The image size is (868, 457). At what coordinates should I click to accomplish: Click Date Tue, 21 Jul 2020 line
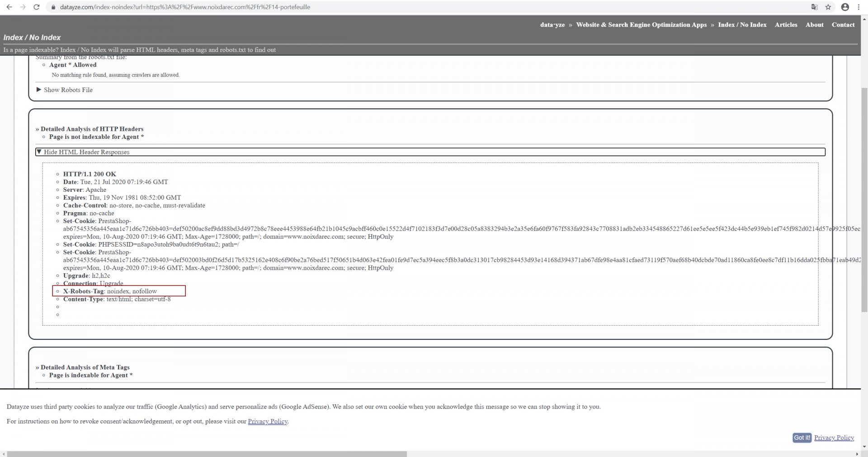(x=115, y=182)
